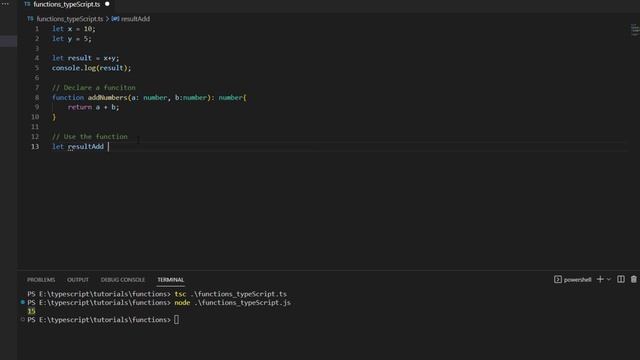Screen dimensions: 640x360
Task: Click the "console.log(result);" statement
Action: pos(91,68)
